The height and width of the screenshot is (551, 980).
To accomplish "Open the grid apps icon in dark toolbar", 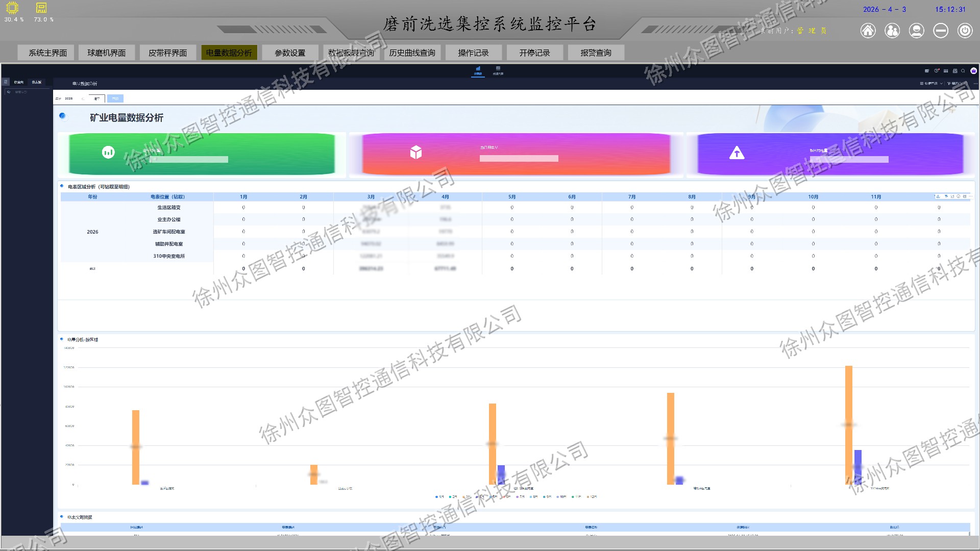I will pos(946,71).
